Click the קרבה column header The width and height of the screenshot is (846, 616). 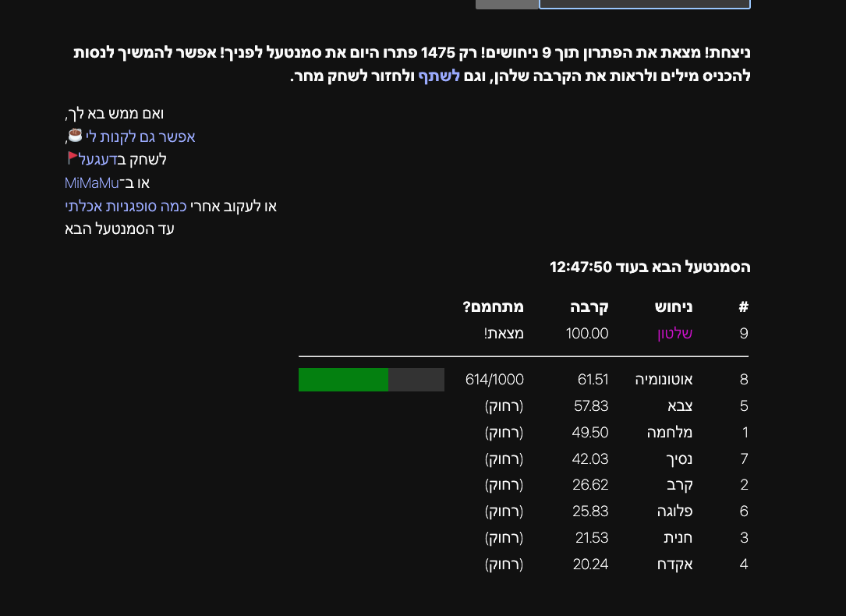[x=591, y=307]
